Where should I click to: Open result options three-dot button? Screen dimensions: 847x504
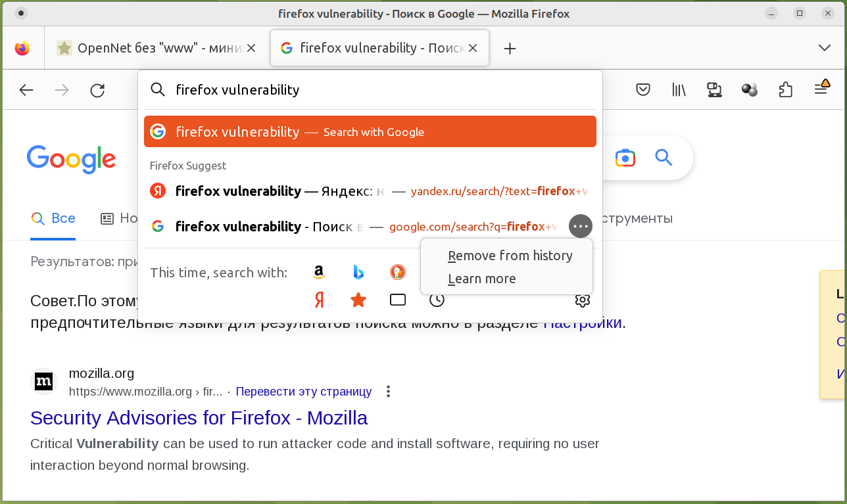tap(581, 227)
